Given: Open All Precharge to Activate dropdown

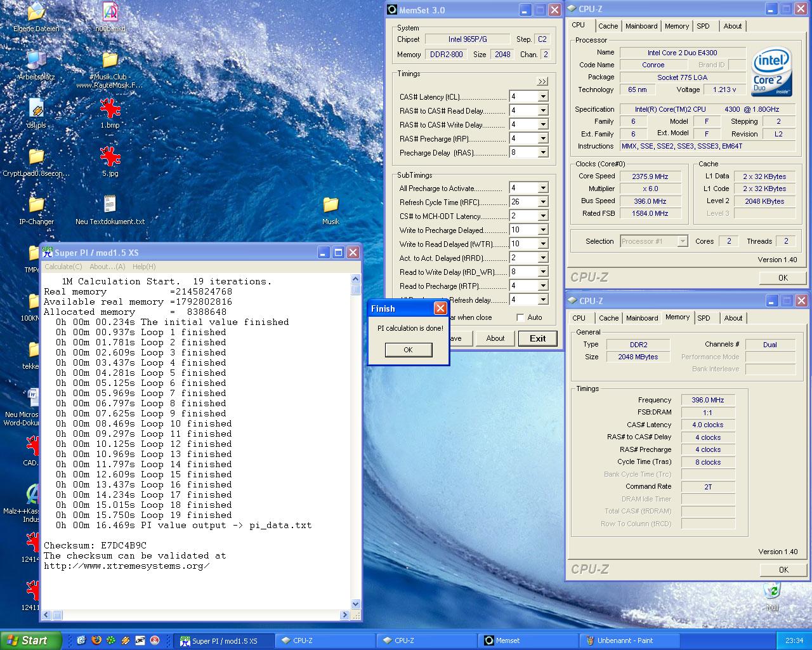Looking at the screenshot, I should click(543, 188).
